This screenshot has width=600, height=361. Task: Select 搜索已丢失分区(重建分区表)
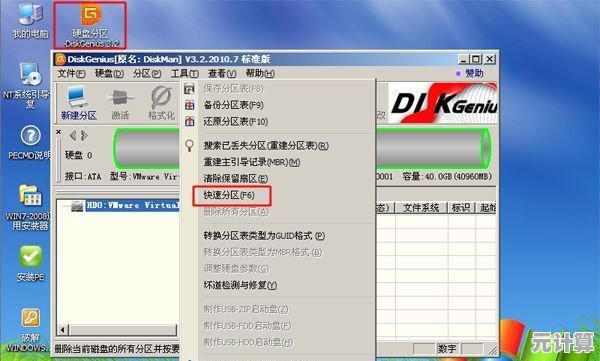coord(279,145)
